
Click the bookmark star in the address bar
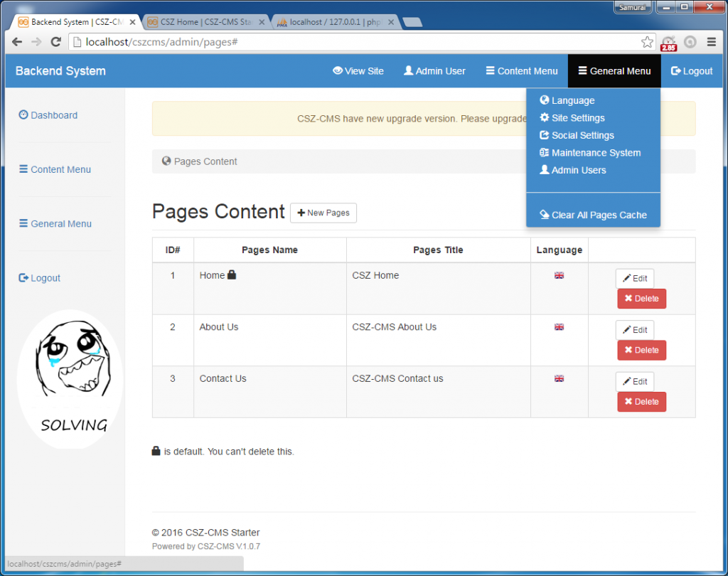[x=648, y=42]
